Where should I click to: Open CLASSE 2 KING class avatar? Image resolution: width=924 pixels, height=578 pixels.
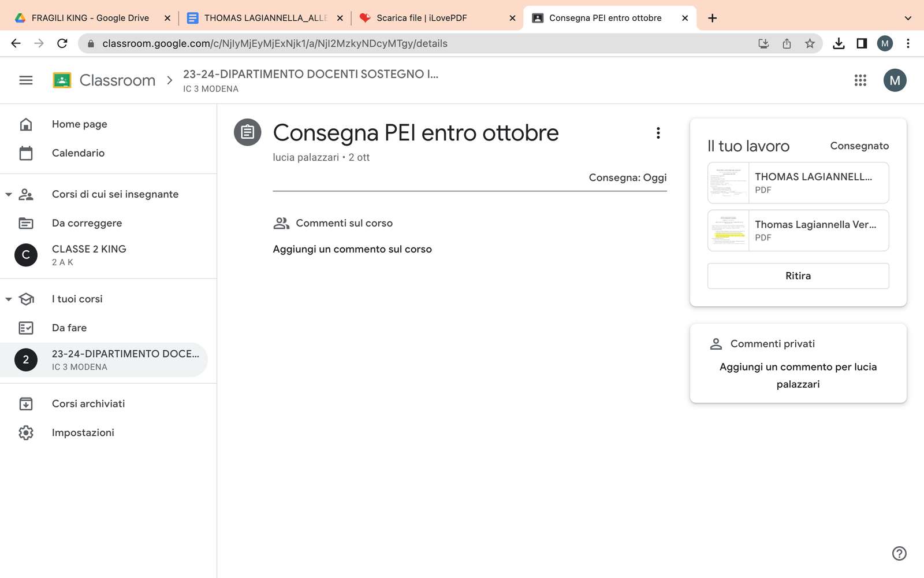[x=26, y=255]
